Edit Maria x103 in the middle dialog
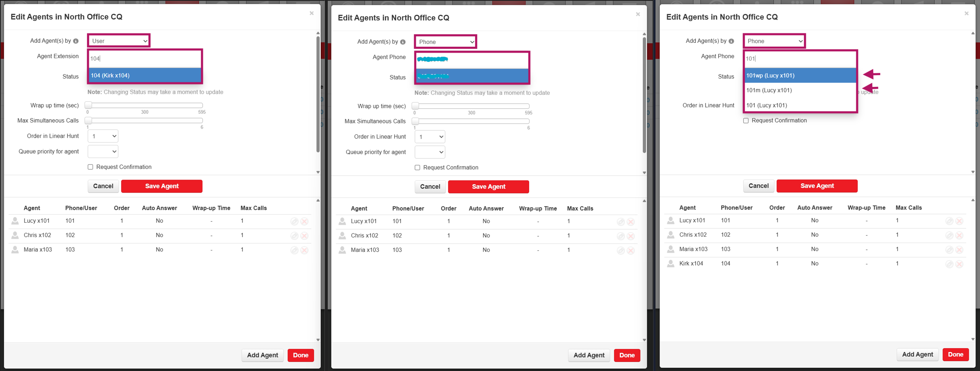The height and width of the screenshot is (371, 980). click(x=620, y=250)
